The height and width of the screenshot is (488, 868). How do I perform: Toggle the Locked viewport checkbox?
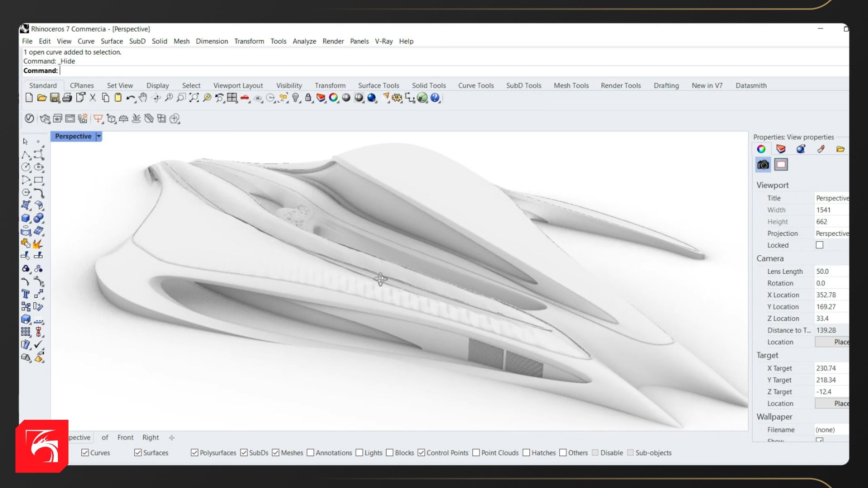819,245
